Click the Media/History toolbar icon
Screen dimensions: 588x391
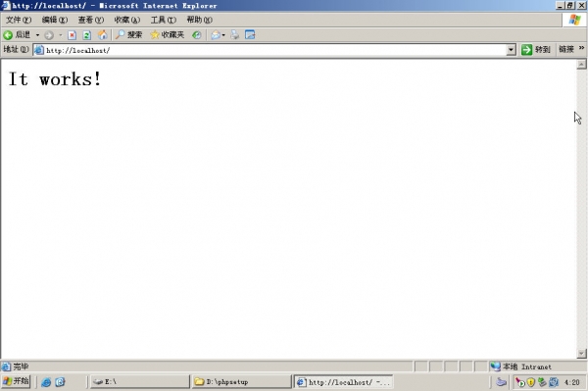tap(197, 35)
